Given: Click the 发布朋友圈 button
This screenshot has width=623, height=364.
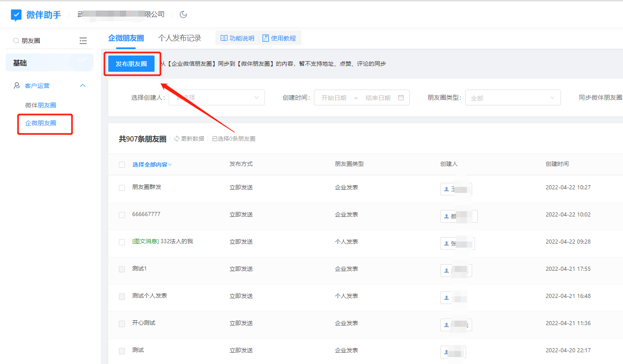Looking at the screenshot, I should pos(131,64).
